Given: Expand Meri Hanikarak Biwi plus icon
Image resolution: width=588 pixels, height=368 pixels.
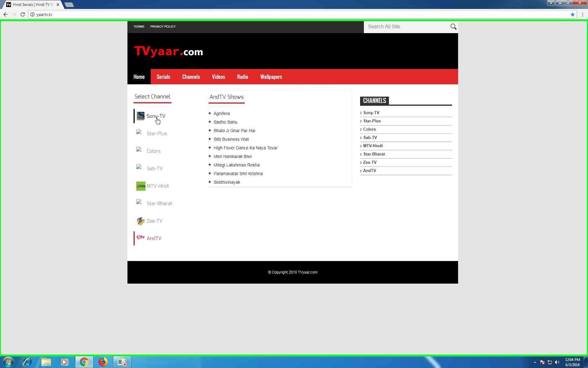Looking at the screenshot, I should pyautogui.click(x=210, y=156).
